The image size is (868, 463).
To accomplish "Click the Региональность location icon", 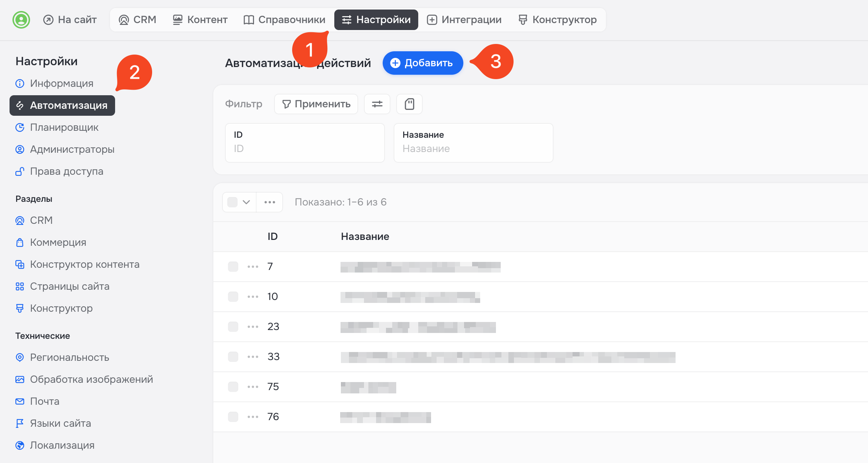I will tap(20, 358).
